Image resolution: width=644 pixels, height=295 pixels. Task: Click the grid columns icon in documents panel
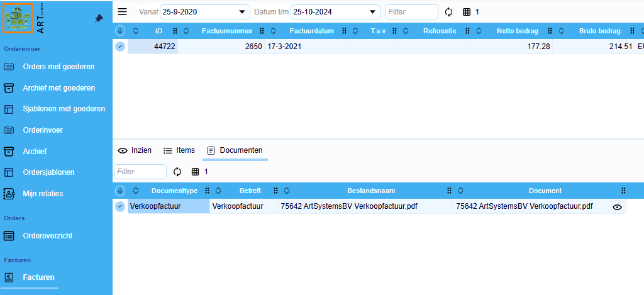pos(195,172)
